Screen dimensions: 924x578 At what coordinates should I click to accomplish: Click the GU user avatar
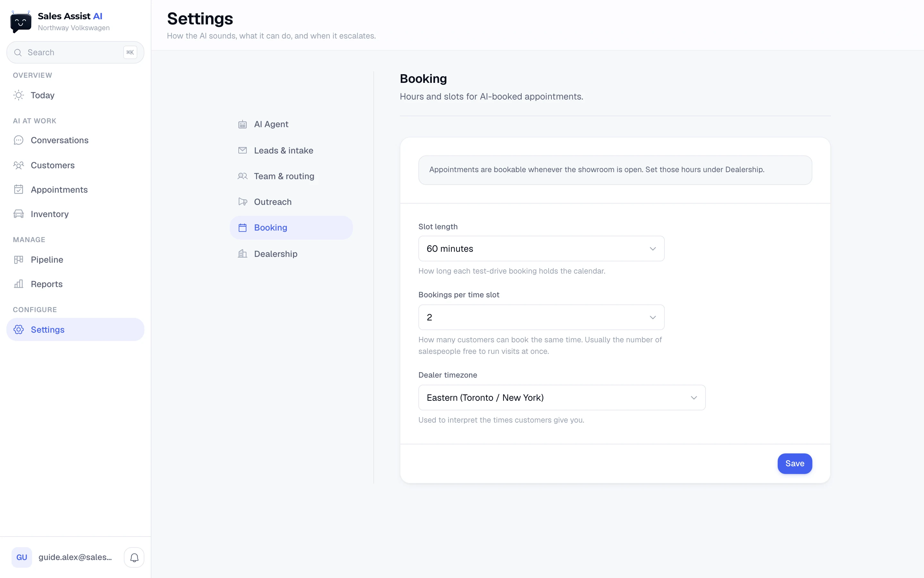click(x=22, y=557)
